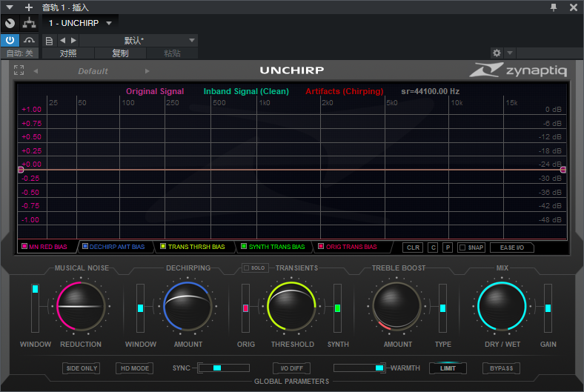
Task: Click the 对照 compare button
Action: pyautogui.click(x=68, y=53)
